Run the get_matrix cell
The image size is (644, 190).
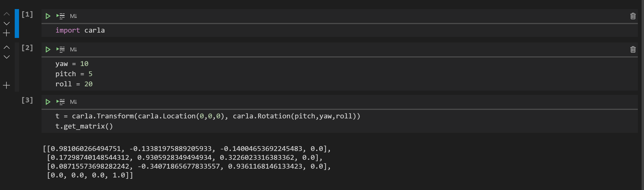(x=48, y=102)
